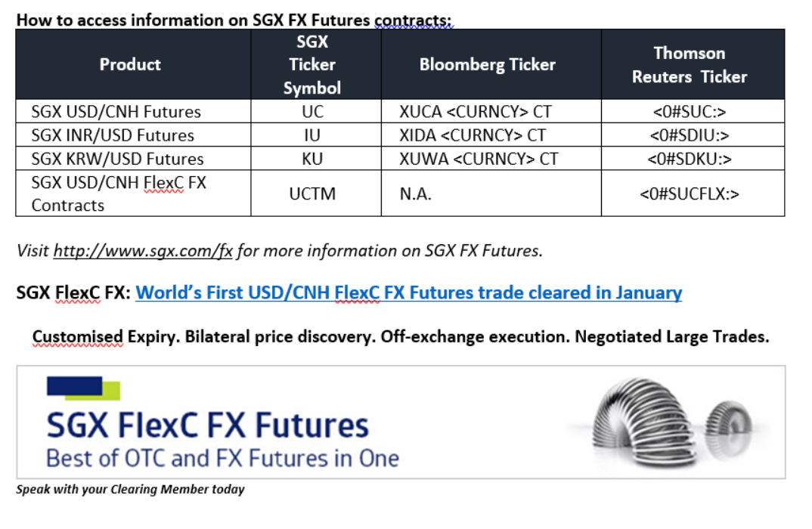Click the underlined word contracts in heading
The width and height of the screenshot is (812, 529).
(413, 20)
